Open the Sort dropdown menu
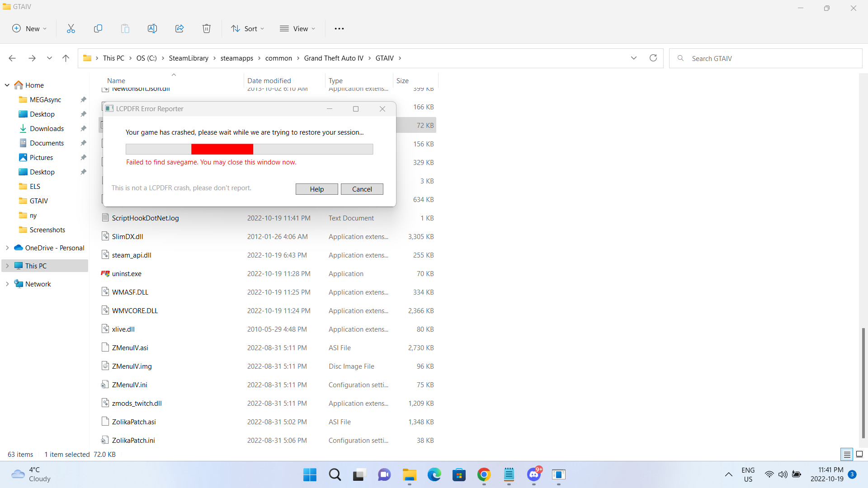 (x=248, y=28)
